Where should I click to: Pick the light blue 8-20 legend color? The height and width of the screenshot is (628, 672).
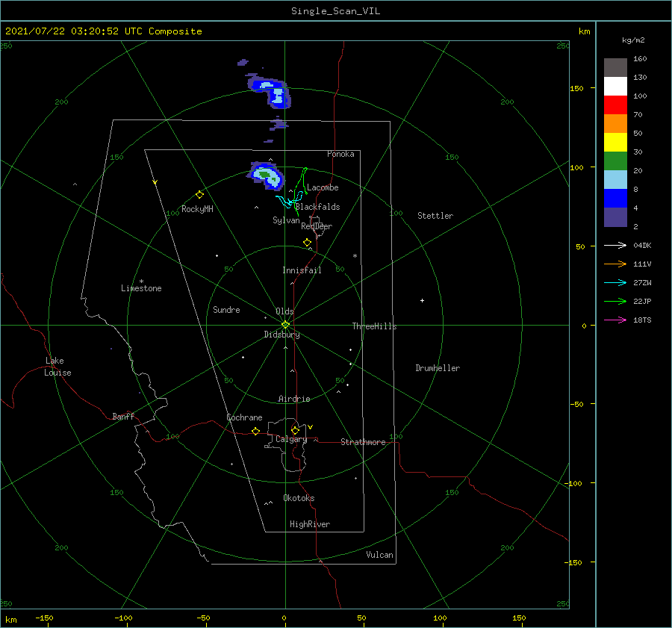tap(615, 180)
